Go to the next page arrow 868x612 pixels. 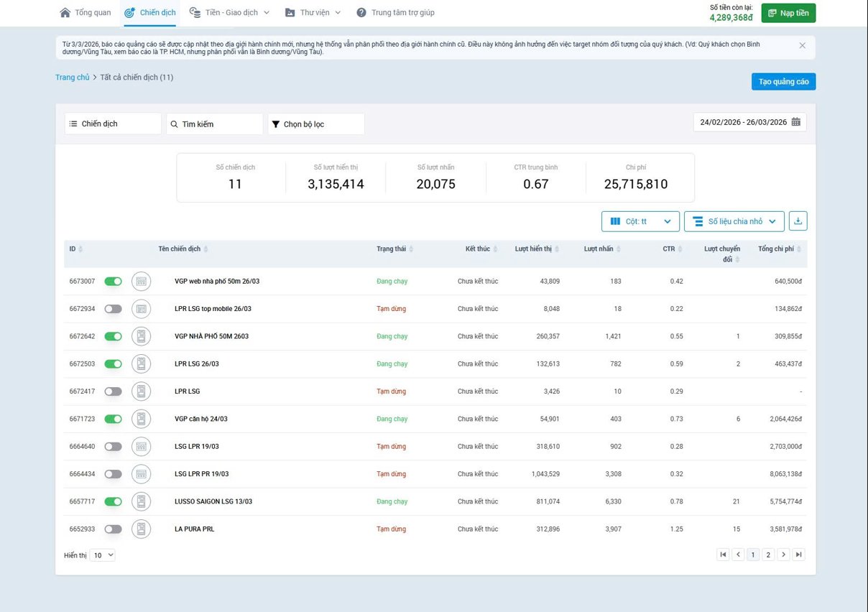click(x=783, y=555)
